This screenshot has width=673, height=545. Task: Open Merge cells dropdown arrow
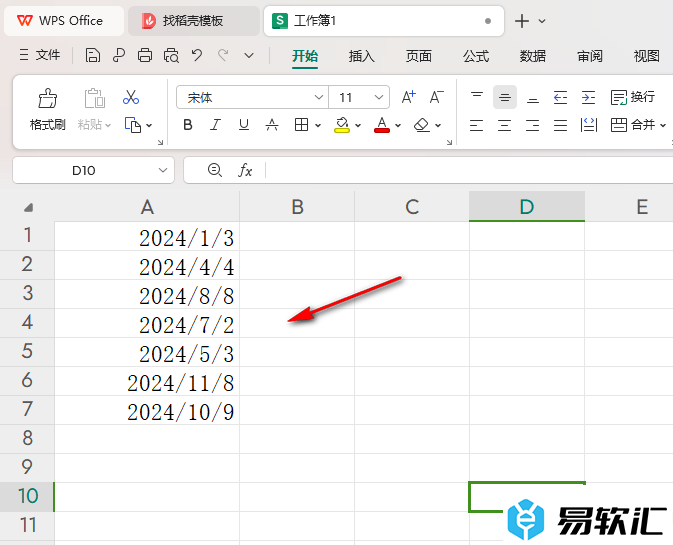coord(663,125)
